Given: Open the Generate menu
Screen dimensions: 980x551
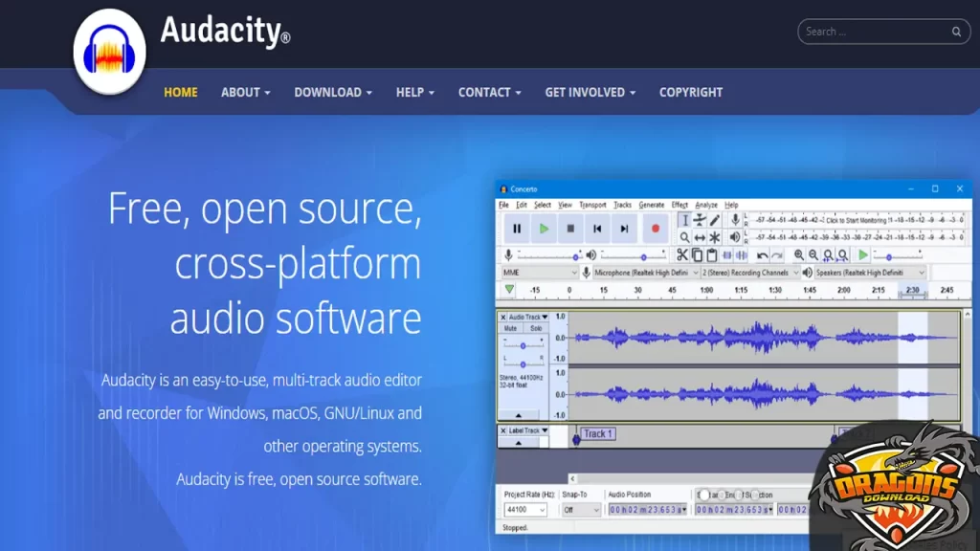Looking at the screenshot, I should click(x=653, y=205).
